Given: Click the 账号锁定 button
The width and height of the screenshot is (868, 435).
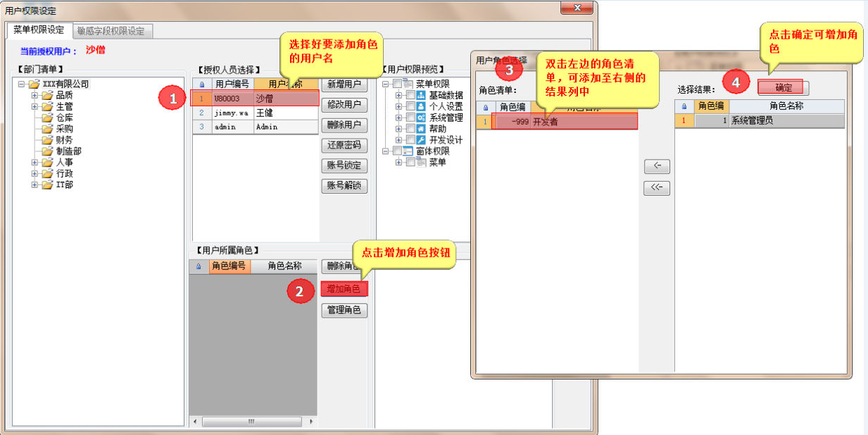Looking at the screenshot, I should (x=344, y=166).
